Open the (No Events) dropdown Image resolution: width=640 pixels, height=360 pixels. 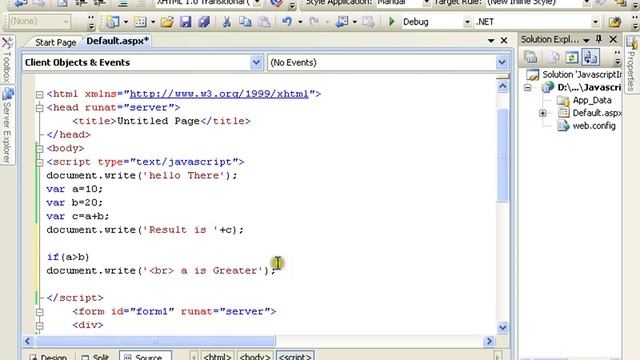502,62
